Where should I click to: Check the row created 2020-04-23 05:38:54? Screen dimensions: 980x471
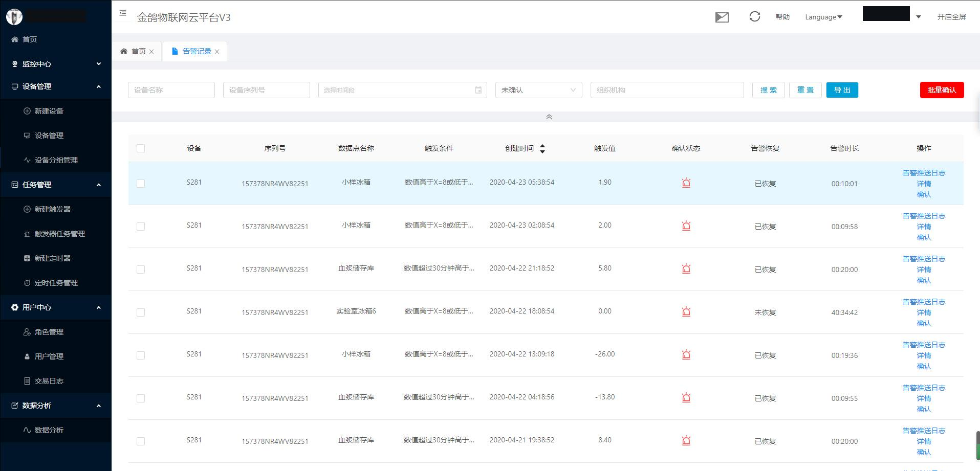click(141, 184)
